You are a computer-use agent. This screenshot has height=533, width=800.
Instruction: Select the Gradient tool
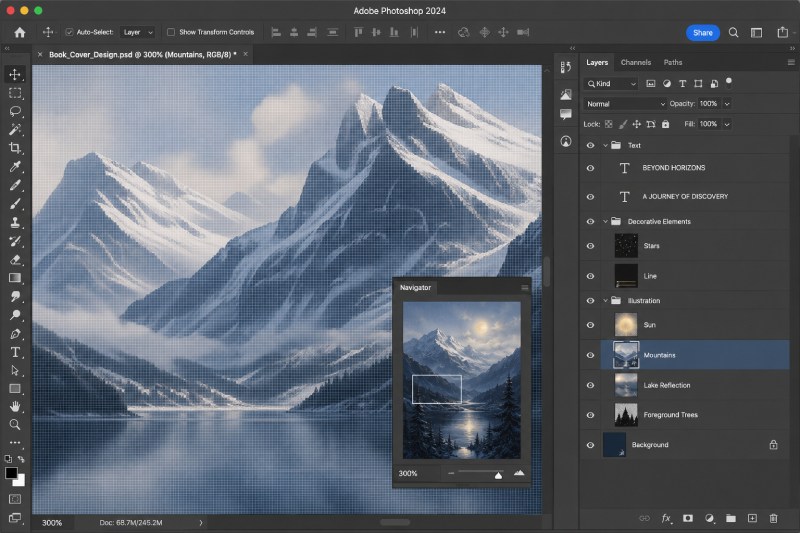click(x=15, y=278)
